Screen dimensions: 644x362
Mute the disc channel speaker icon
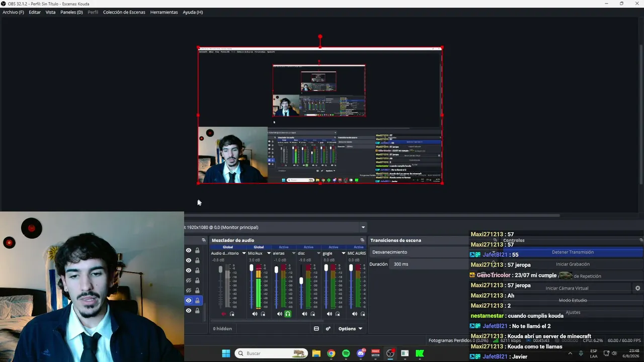[x=304, y=314]
